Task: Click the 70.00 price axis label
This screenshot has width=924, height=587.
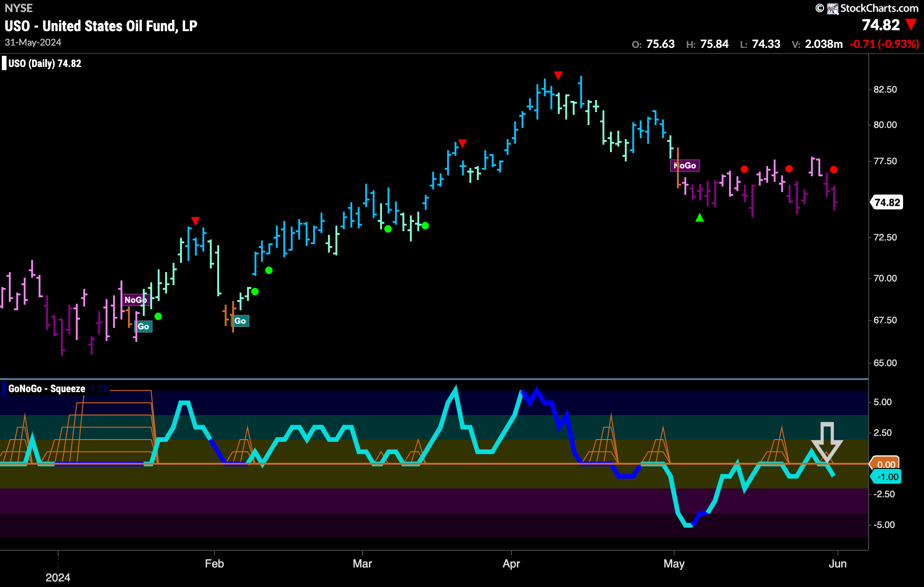Action: pyautogui.click(x=885, y=278)
